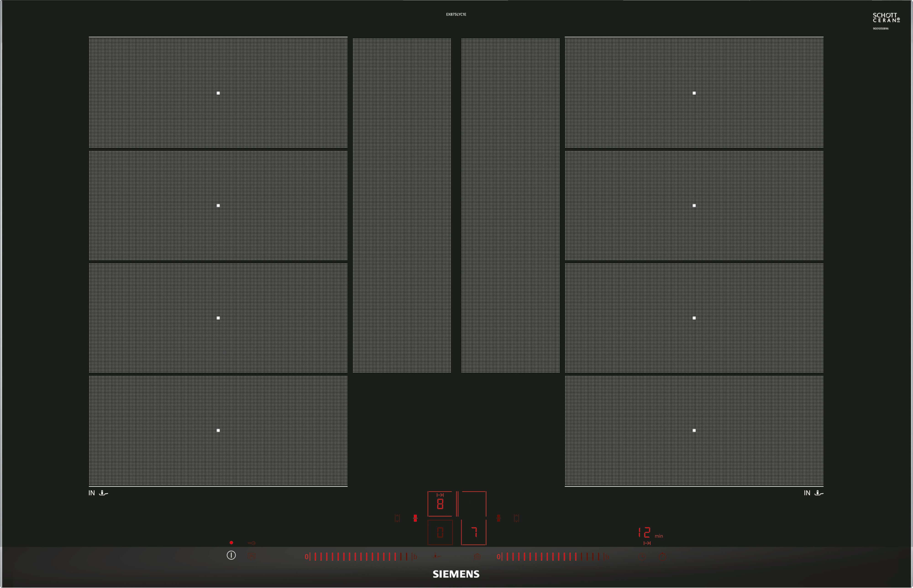Touch the top-left cooking zone center dot

(218, 93)
